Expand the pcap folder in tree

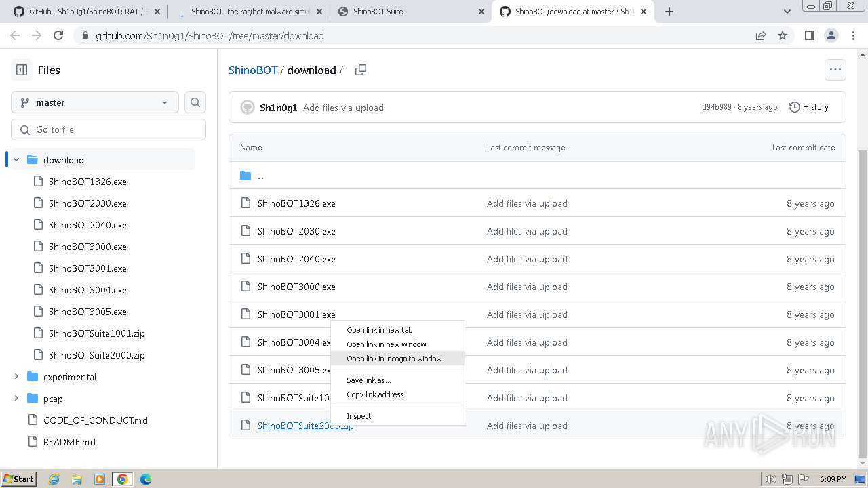click(x=16, y=399)
